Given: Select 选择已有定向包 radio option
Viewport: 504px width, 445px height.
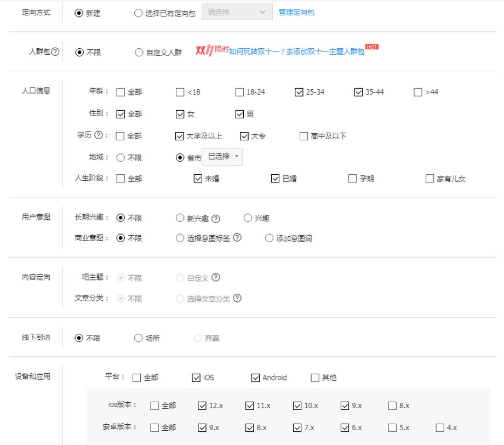Looking at the screenshot, I should click(138, 13).
